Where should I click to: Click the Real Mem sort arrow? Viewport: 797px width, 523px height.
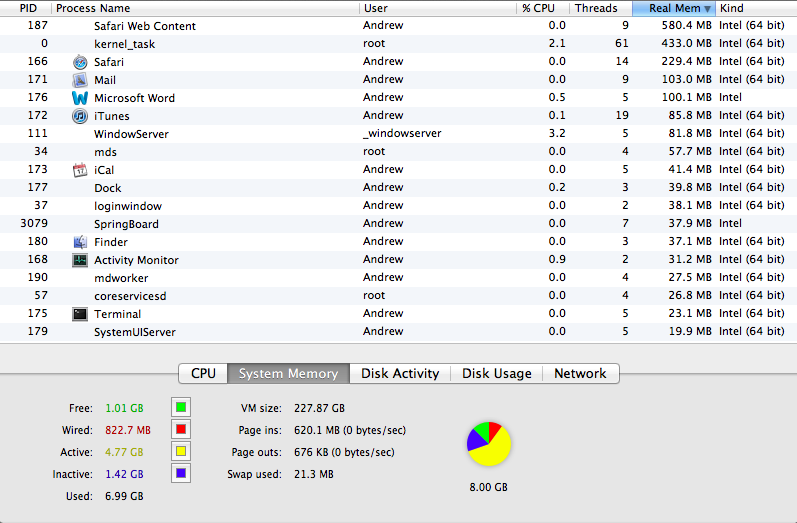[707, 9]
